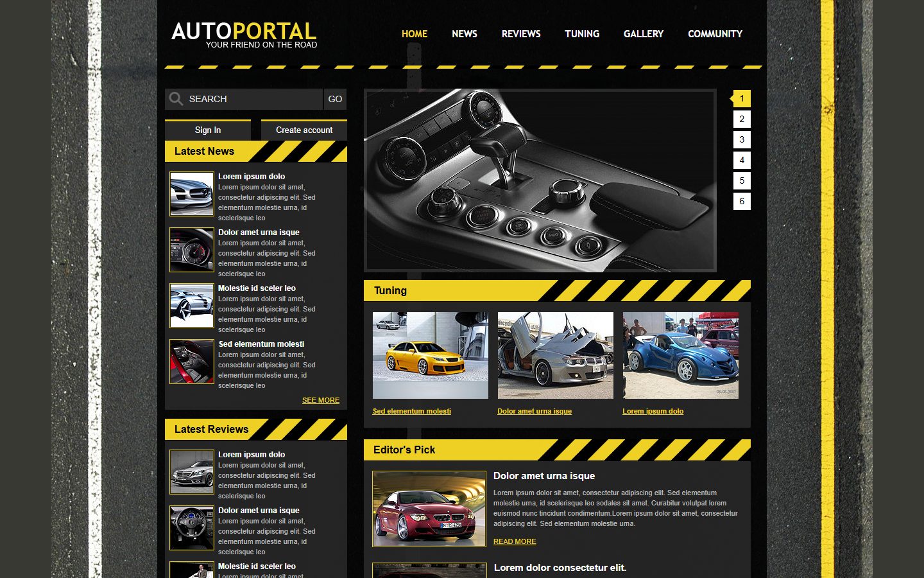Open Editor's Pick 'Dolor amet urna isque' headline

[x=544, y=476]
